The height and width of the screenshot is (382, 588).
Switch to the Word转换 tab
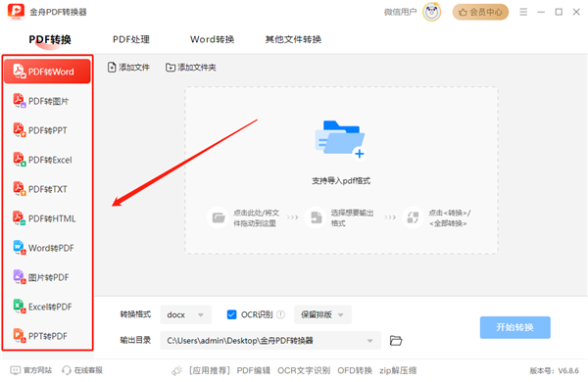click(213, 39)
